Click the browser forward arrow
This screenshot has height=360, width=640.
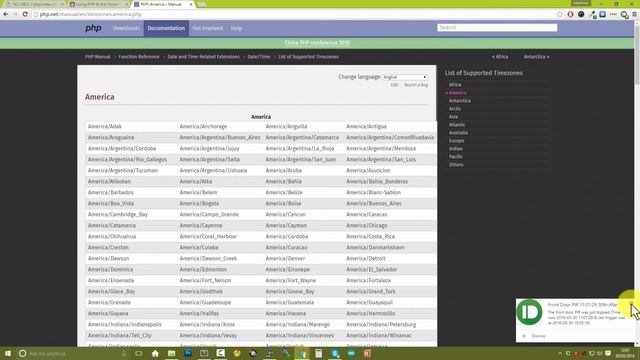click(15, 14)
